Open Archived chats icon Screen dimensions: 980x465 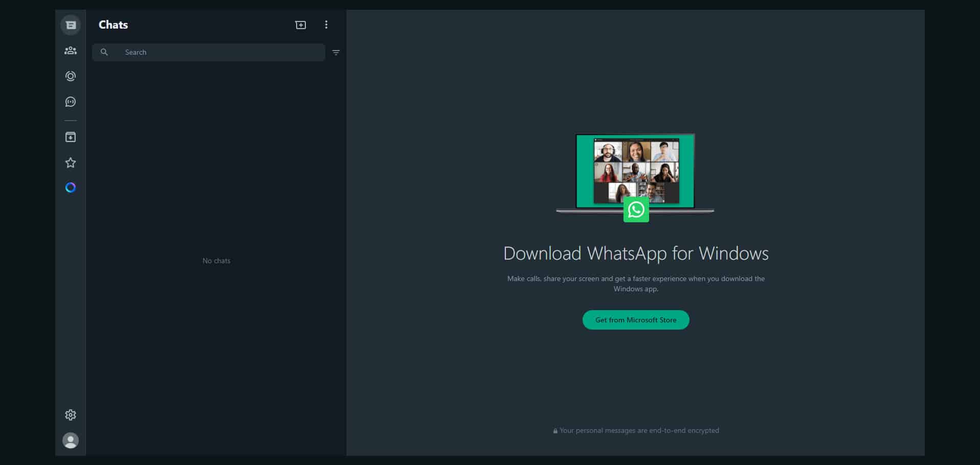tap(71, 137)
